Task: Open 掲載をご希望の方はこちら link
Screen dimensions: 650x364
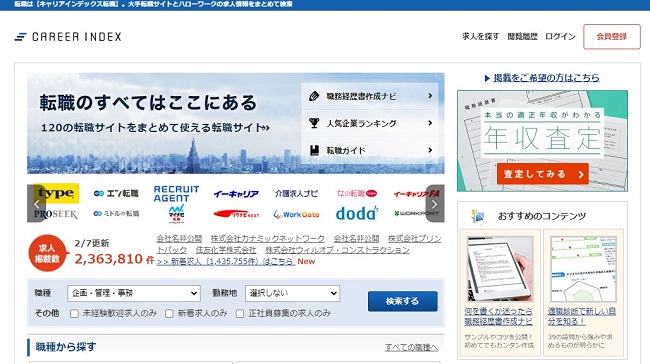Action: (546, 78)
